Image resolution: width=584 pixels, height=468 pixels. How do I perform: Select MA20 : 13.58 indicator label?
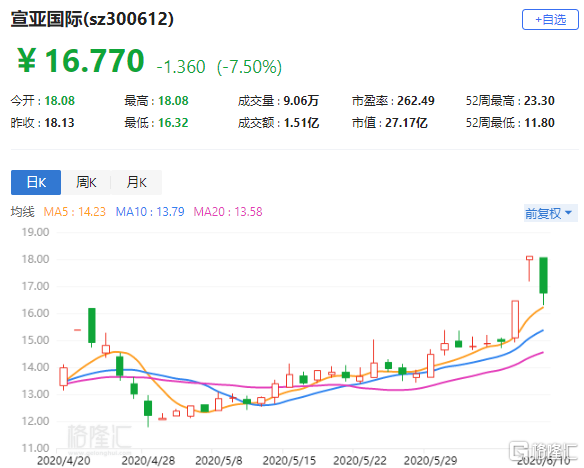228,212
